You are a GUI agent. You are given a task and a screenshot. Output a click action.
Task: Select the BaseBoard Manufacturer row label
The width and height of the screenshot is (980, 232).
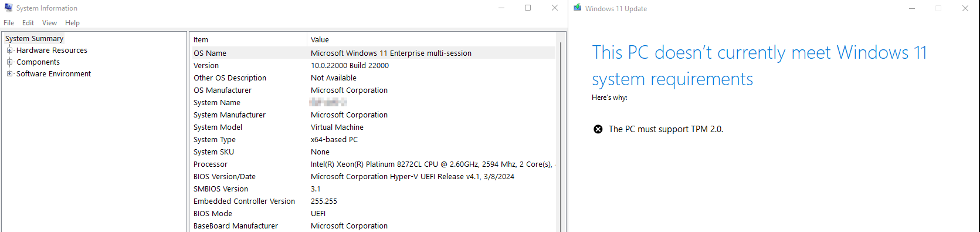pos(236,226)
